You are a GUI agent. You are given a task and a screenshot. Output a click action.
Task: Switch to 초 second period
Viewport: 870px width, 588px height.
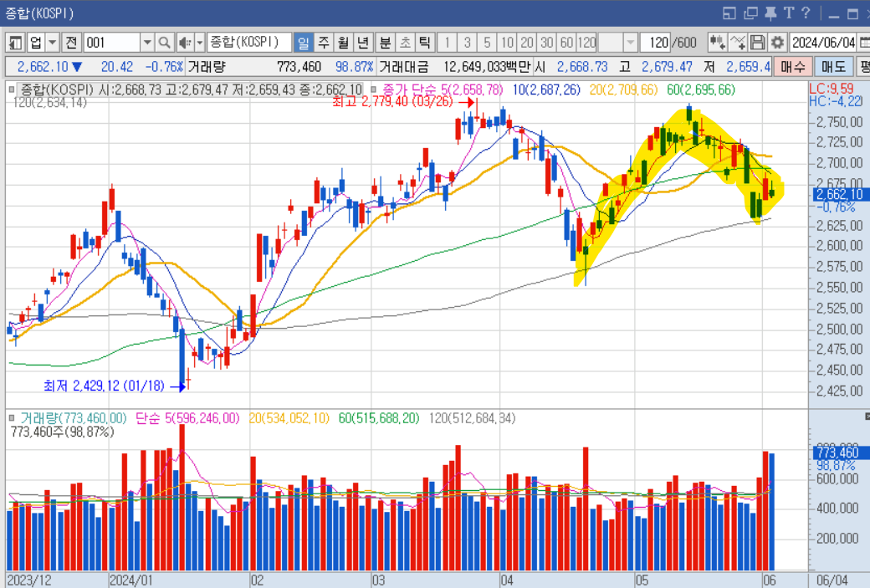[x=405, y=42]
